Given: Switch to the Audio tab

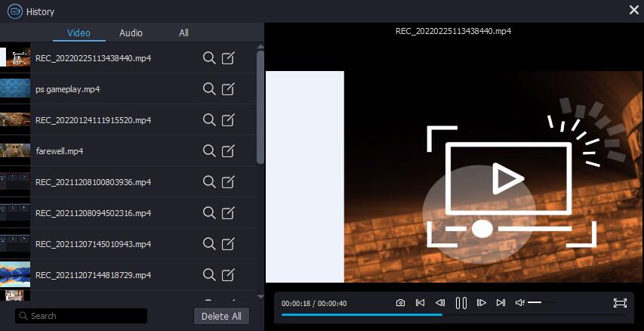Looking at the screenshot, I should [x=131, y=33].
